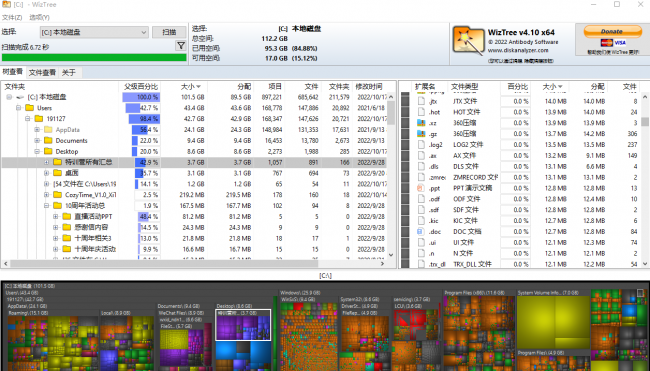Collapse the 191127 tree node
The width and height of the screenshot is (650, 371).
pos(28,119)
